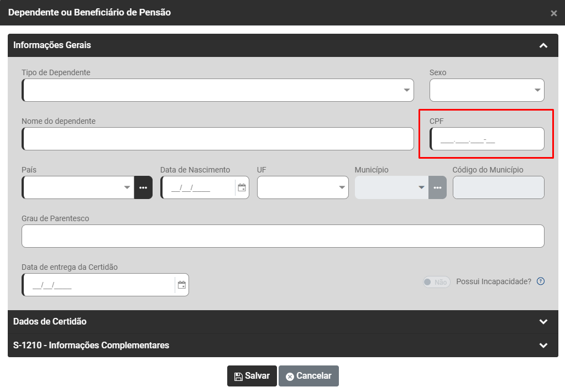Close the dialog with the X icon
This screenshot has width=565, height=392.
[553, 13]
